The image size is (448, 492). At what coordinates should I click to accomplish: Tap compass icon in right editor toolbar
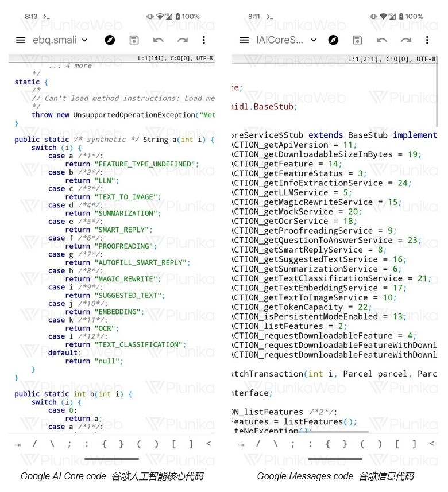point(333,40)
